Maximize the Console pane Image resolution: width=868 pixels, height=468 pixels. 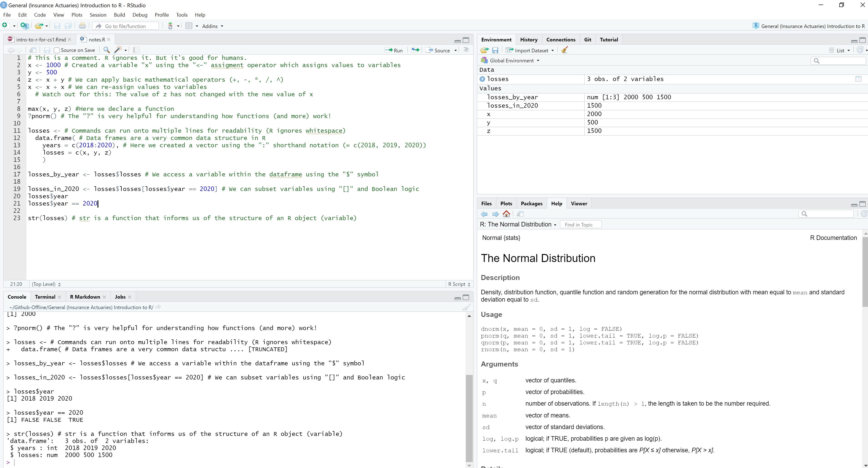466,297
